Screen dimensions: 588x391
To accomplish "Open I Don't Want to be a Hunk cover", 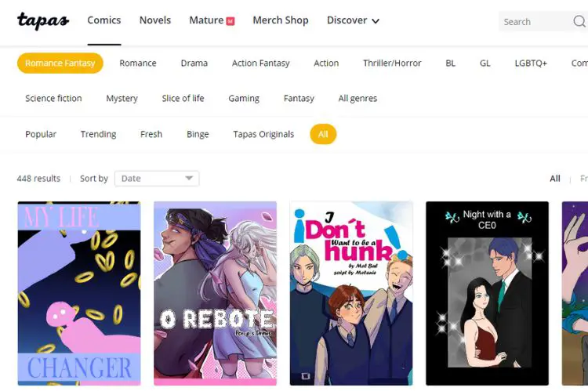I will tap(351, 293).
